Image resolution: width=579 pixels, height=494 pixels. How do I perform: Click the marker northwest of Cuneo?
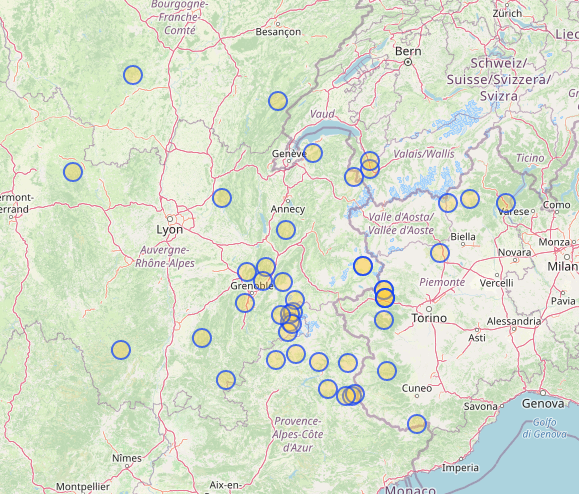coord(387,371)
